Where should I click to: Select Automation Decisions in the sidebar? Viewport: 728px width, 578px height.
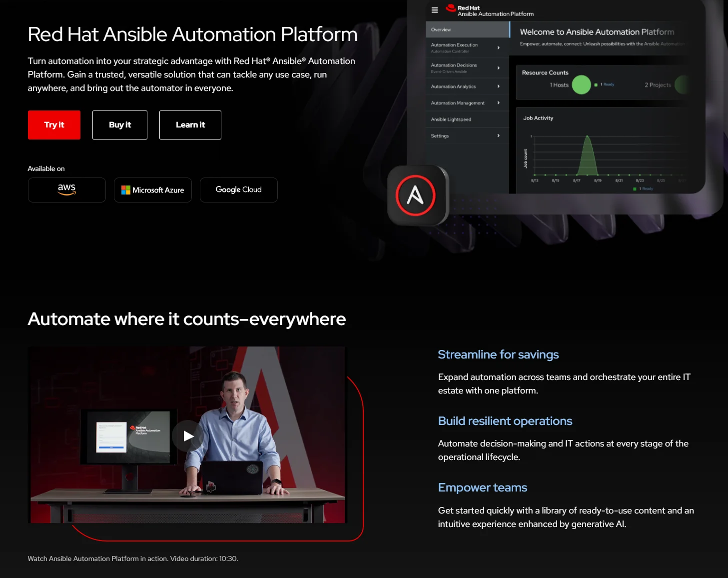tap(468, 68)
